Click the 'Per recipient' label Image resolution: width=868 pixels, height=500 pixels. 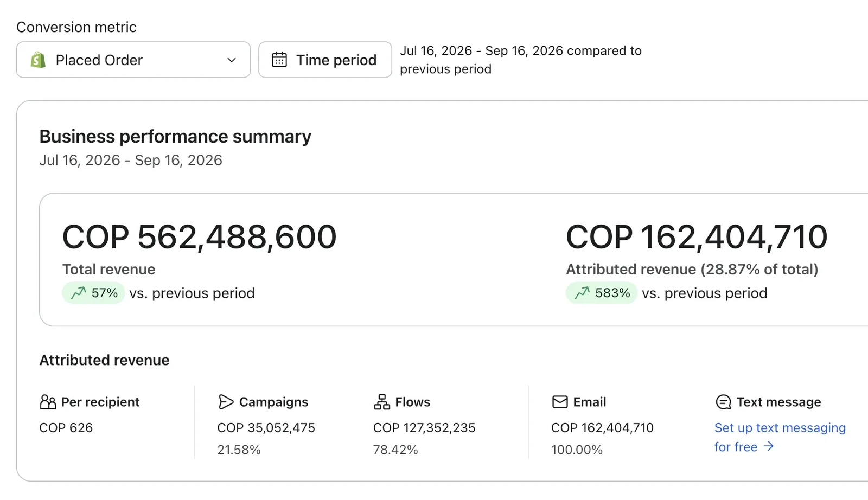[100, 402]
